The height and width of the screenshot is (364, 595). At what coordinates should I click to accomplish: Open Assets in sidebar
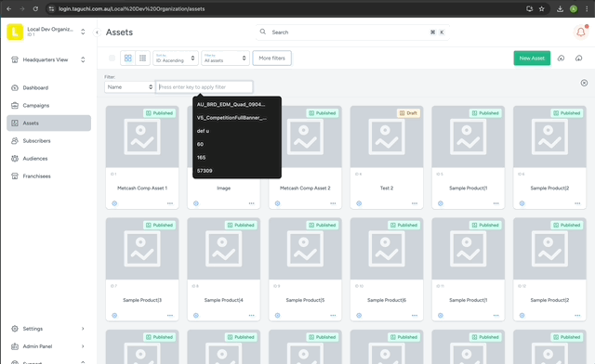(x=48, y=123)
